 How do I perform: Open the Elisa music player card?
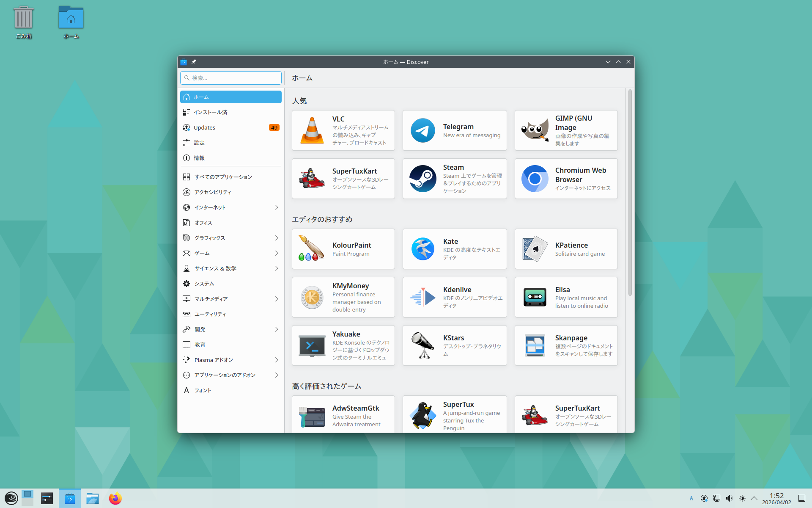click(566, 297)
